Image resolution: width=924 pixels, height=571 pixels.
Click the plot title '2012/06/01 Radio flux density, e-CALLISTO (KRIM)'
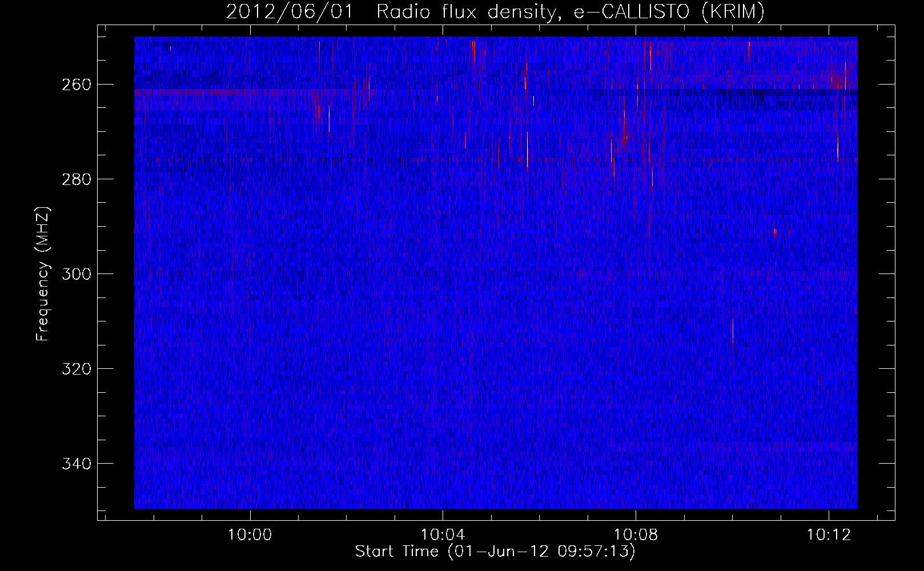point(495,11)
